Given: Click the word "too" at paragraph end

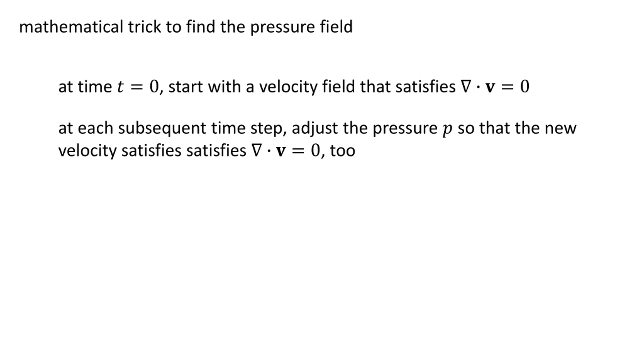Looking at the screenshot, I should (343, 151).
